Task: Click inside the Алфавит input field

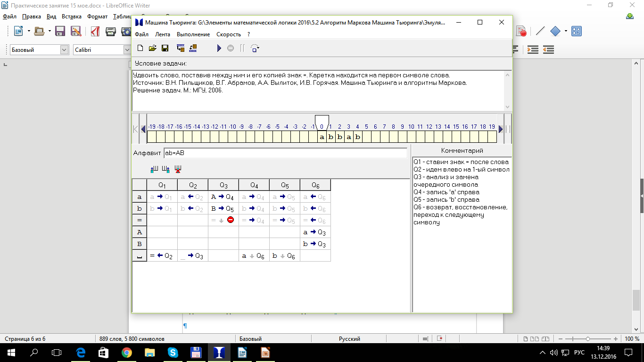Action: 285,153
